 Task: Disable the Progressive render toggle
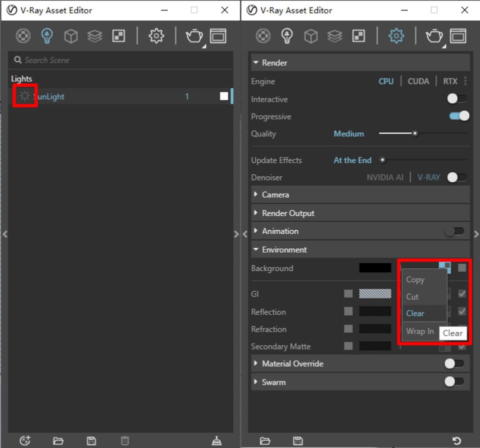459,116
